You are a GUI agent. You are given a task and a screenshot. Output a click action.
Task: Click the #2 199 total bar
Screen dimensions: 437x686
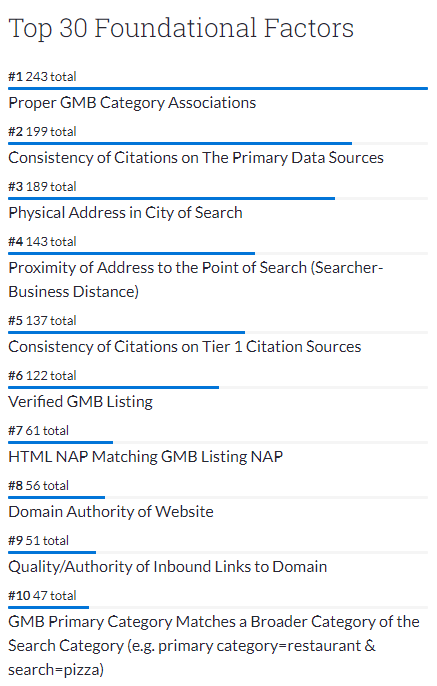tap(218, 144)
